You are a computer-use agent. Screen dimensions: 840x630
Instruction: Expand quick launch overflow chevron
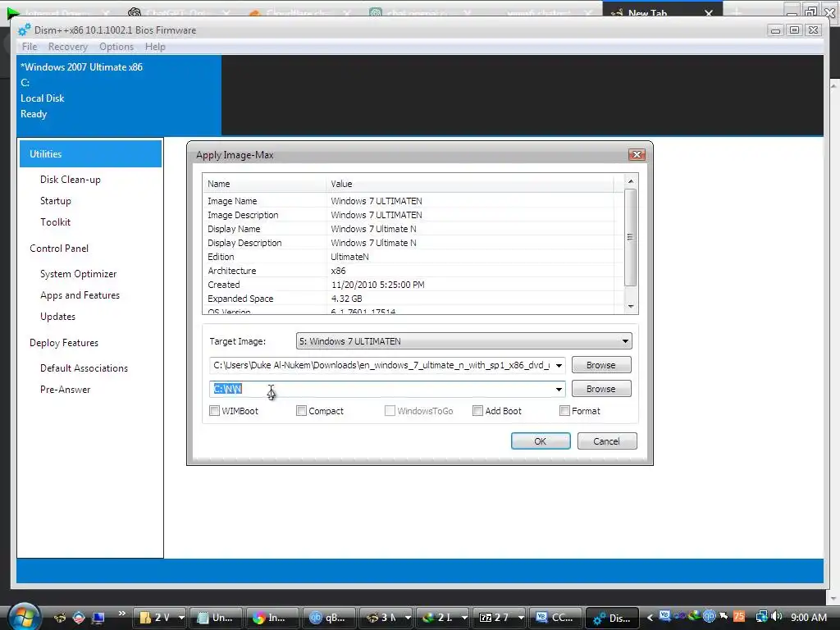pos(122,614)
